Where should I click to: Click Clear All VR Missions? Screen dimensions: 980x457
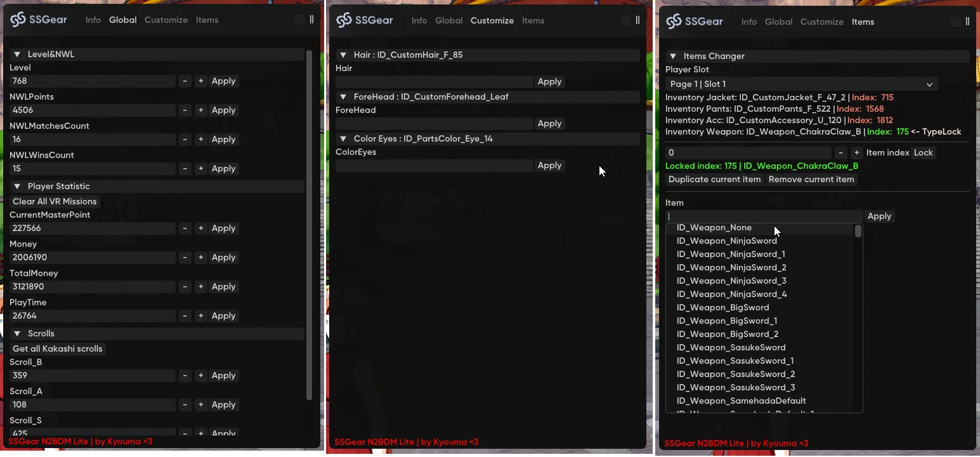(55, 202)
